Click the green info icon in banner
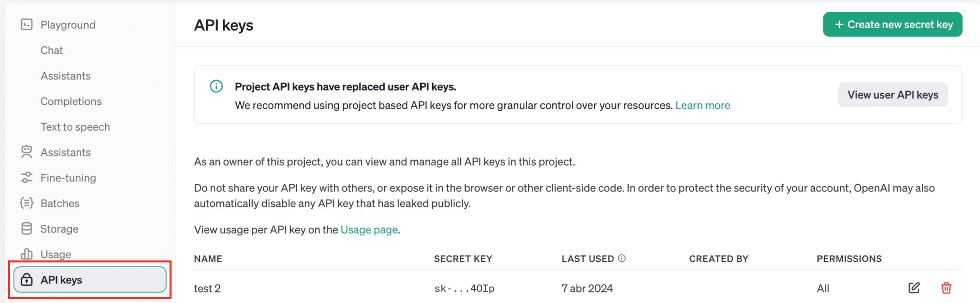 216,86
